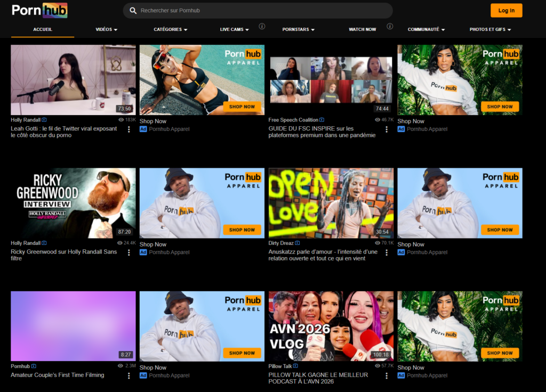This screenshot has width=546, height=392.
Task: Open title 'GUIDE DU FSC INSPIRE'
Action: pyautogui.click(x=322, y=132)
